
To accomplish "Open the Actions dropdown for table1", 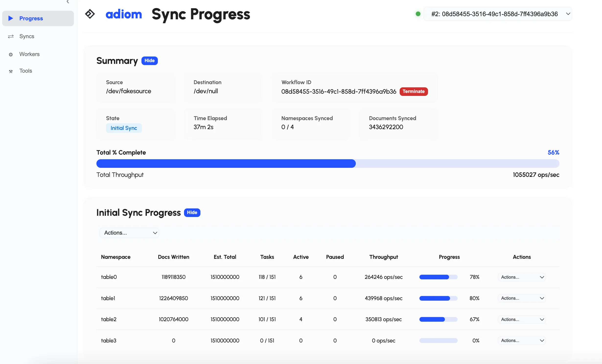I will click(x=522, y=298).
